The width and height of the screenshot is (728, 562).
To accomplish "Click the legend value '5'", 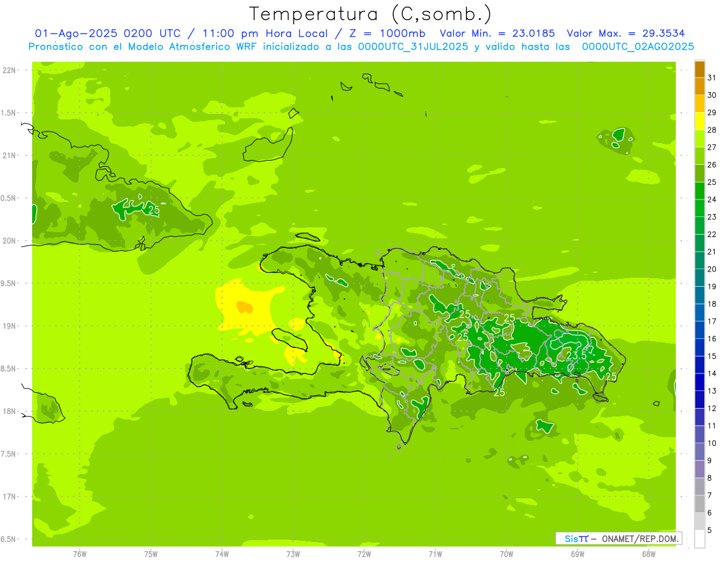I will click(x=710, y=530).
